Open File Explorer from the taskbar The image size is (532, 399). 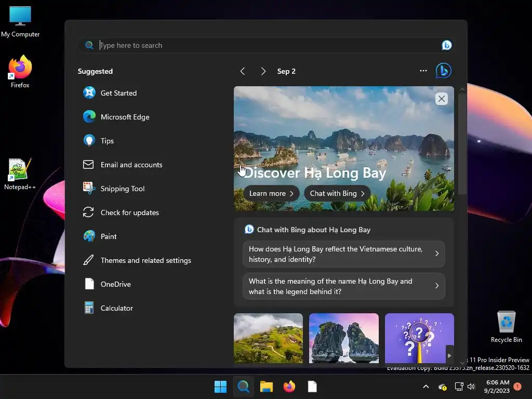pyautogui.click(x=267, y=387)
